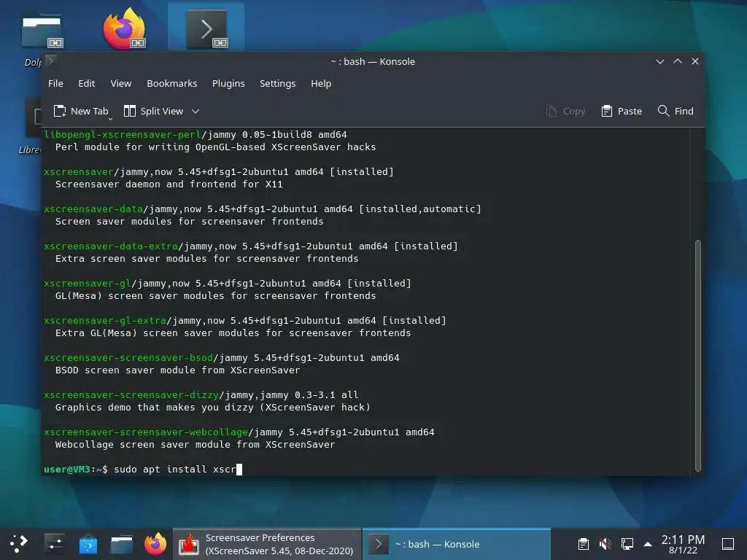
Task: Click the Show Desktop button
Action: tap(728, 544)
